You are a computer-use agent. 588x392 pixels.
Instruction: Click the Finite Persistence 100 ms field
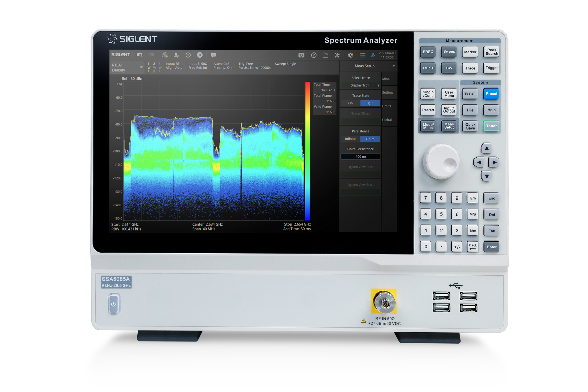pos(360,157)
